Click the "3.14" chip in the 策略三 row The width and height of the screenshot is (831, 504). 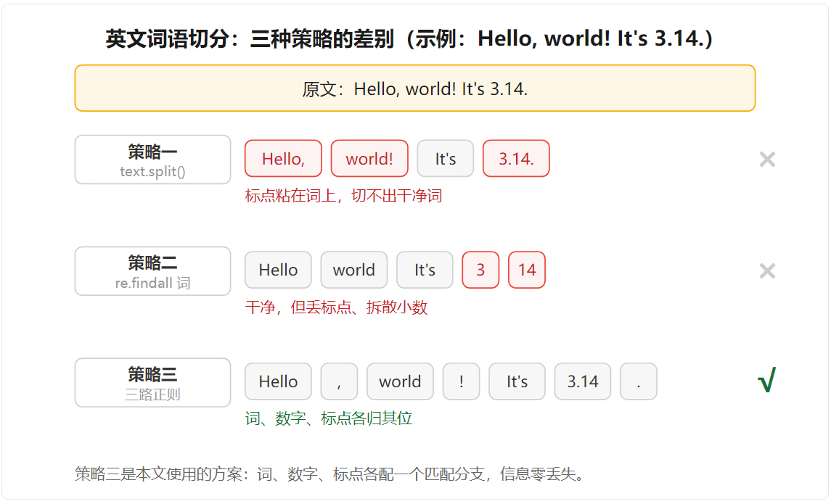point(583,381)
